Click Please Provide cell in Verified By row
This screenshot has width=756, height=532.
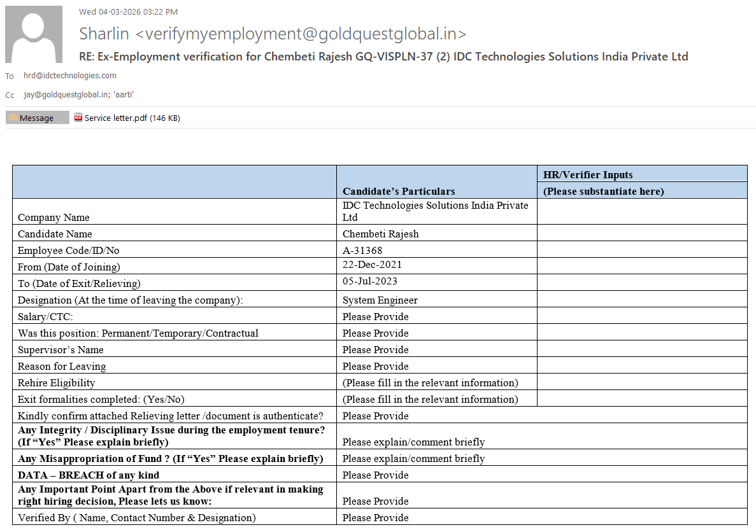tap(376, 517)
